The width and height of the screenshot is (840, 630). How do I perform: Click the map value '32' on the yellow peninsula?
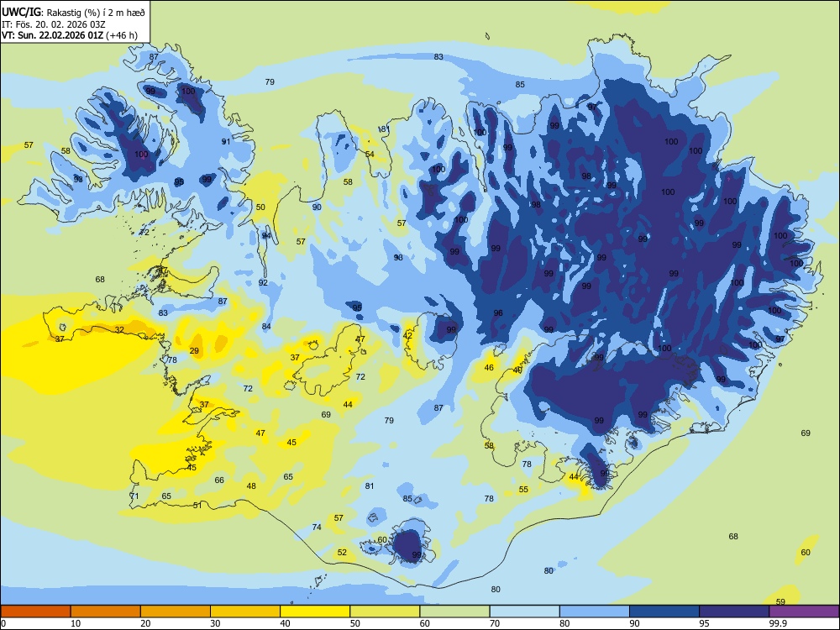click(119, 330)
